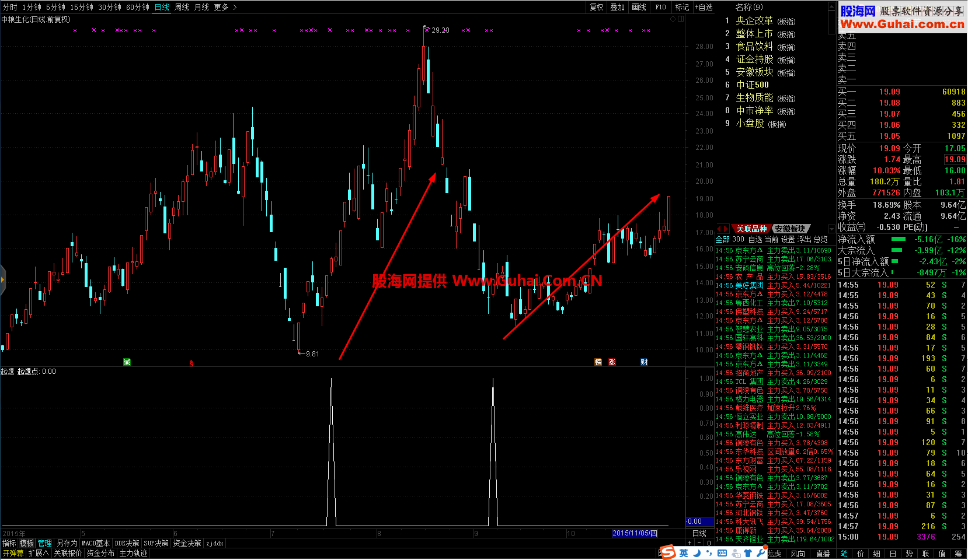Click the 画线 drawing tool button

[x=639, y=7]
